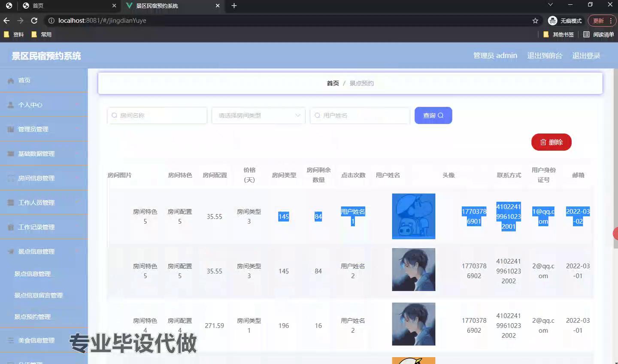Click the plane icon beside 景点信息管理
Screen dimensions: 618x364
point(11,252)
